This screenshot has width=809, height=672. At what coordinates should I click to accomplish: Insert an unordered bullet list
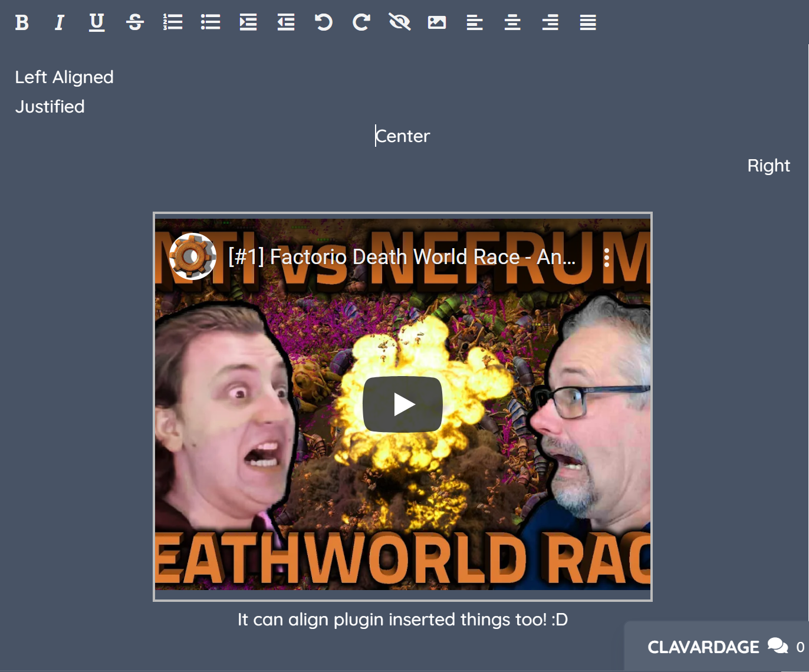(211, 22)
